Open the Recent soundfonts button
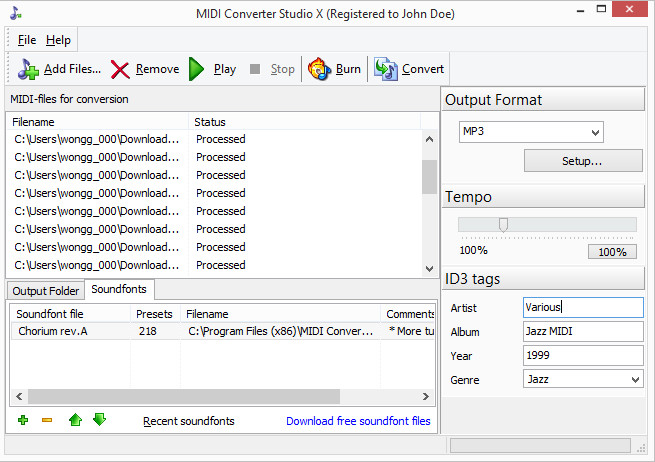This screenshot has width=655, height=462. (x=188, y=421)
